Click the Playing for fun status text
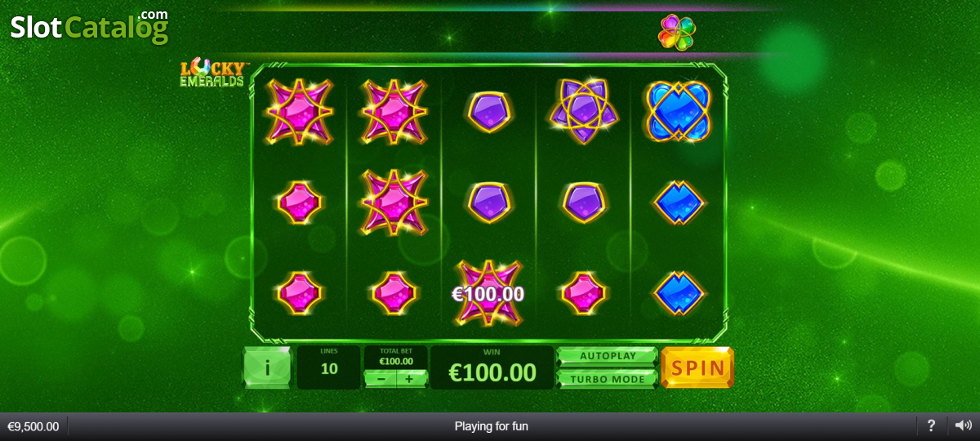The width and height of the screenshot is (980, 441). [492, 426]
